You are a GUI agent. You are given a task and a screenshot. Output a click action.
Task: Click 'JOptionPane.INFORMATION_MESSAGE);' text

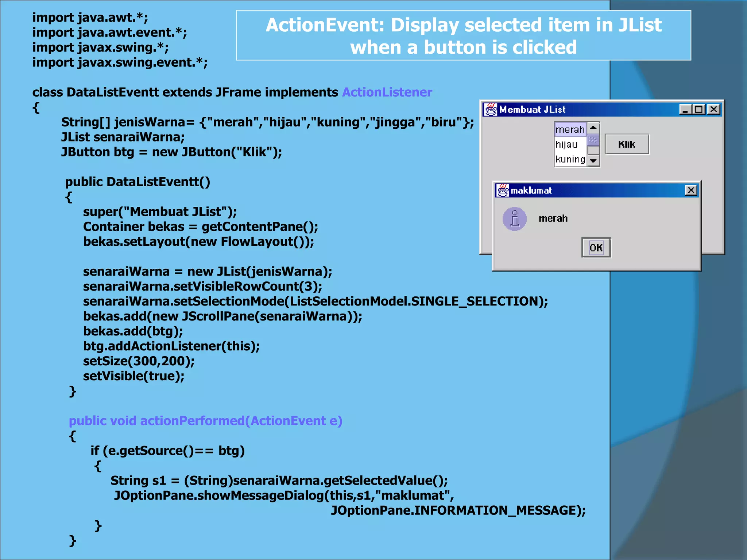458,510
